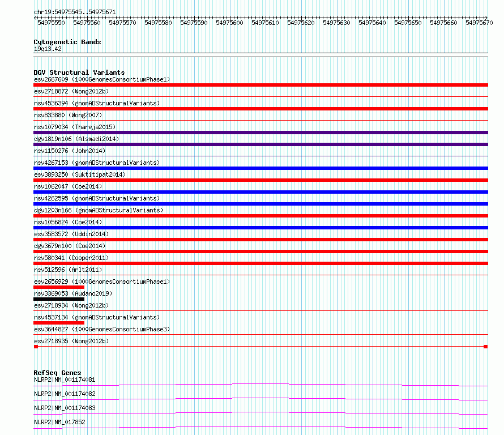Click variant nsv3369053 (Audano2019)

[x=73, y=293]
